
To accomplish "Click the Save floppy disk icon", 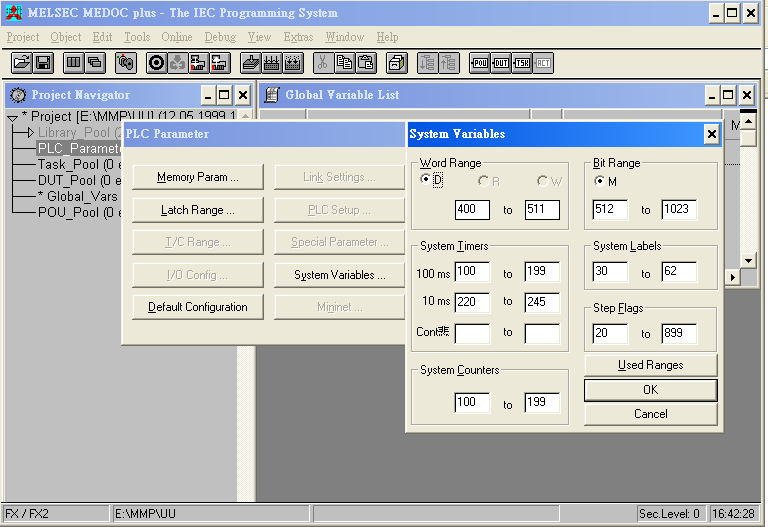I will pos(43,63).
